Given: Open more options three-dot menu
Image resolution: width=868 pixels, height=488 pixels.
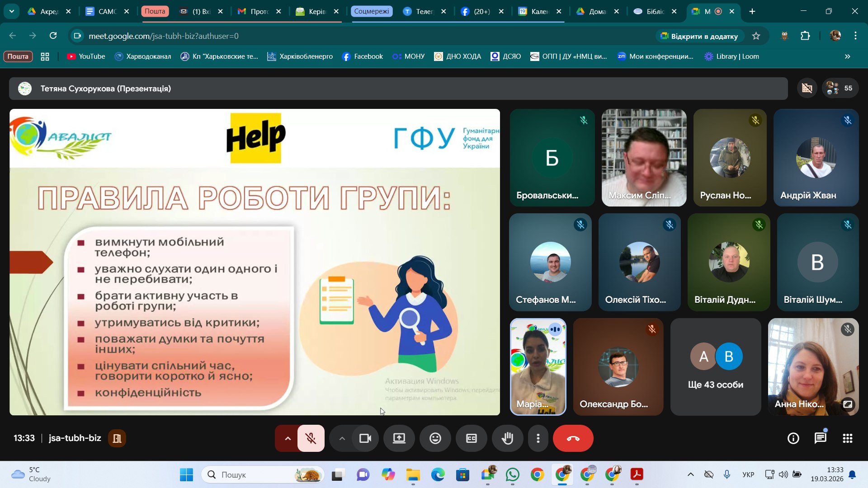Looking at the screenshot, I should tap(538, 438).
